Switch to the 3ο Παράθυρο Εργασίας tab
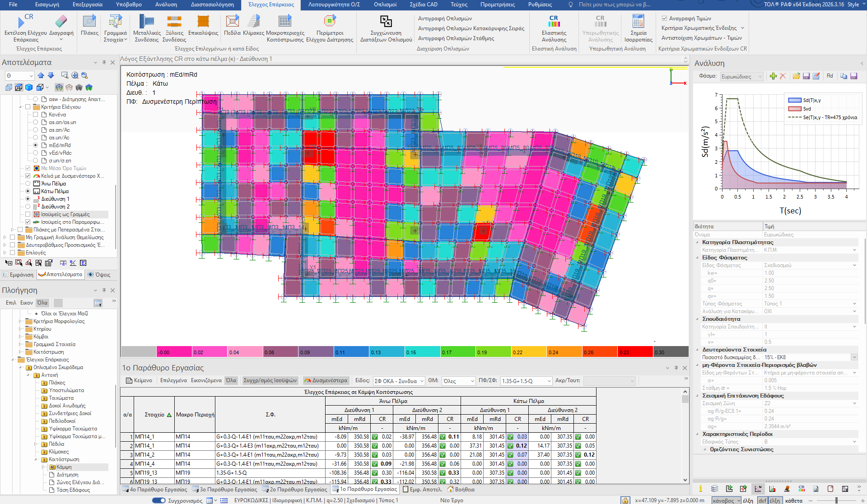867x504 pixels. click(x=225, y=489)
